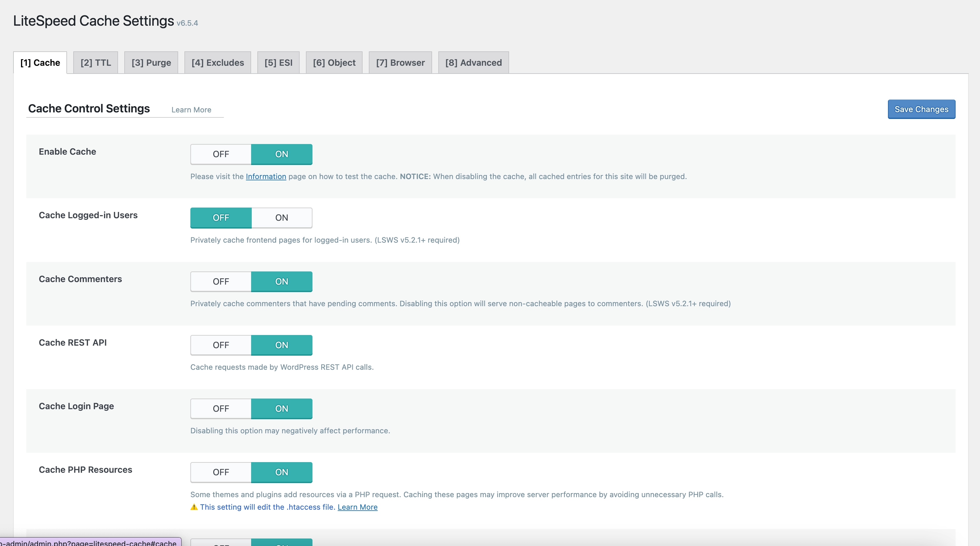Click 'Cache requests made by WordPress REST API' text
This screenshot has height=546, width=980.
click(282, 367)
